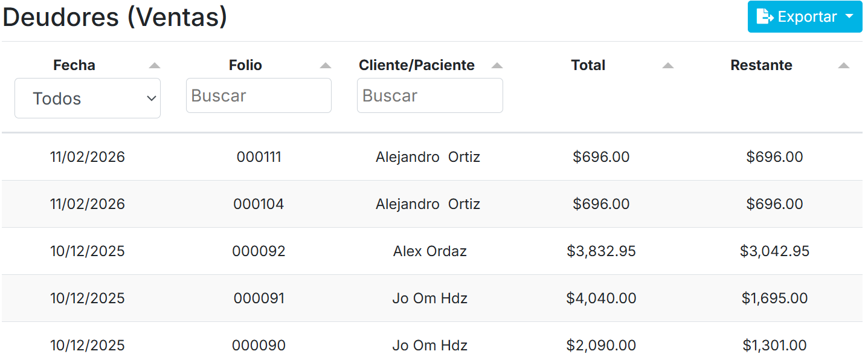Screen dimensions: 868x357
Task: Click the Restante column header label
Action: coord(761,65)
